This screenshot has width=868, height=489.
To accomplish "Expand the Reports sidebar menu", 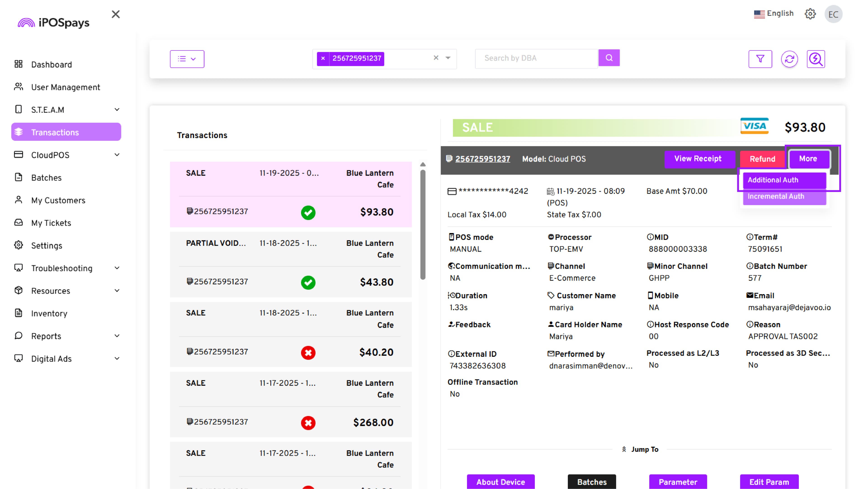I will coord(117,336).
